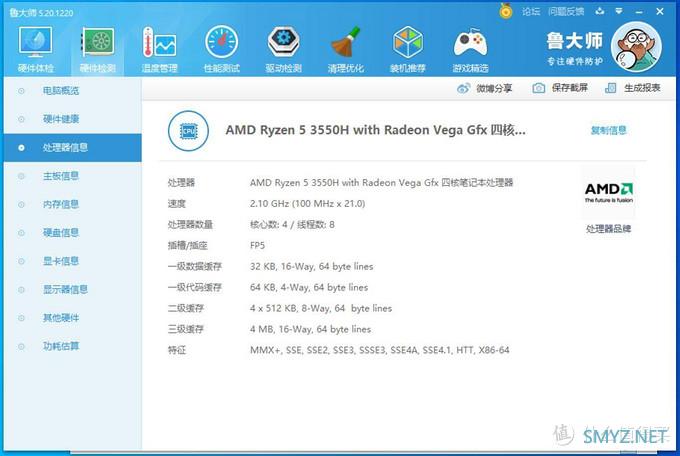
Task: Click the value 32 KB, 16-Way, 64 byte lines
Action: click(311, 266)
